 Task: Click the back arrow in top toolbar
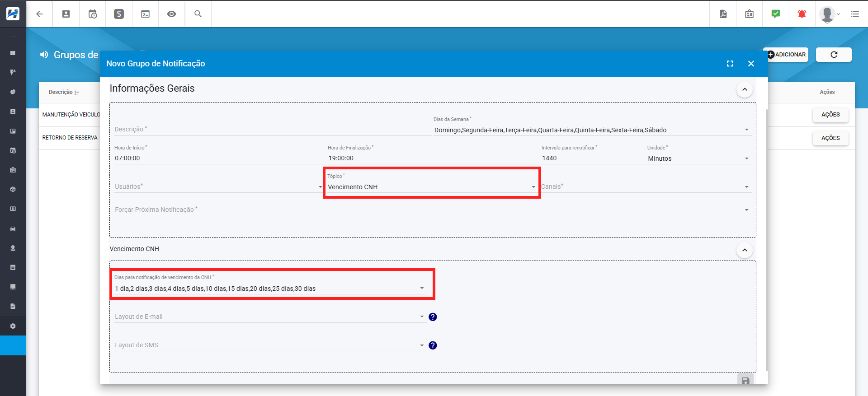[x=39, y=14]
